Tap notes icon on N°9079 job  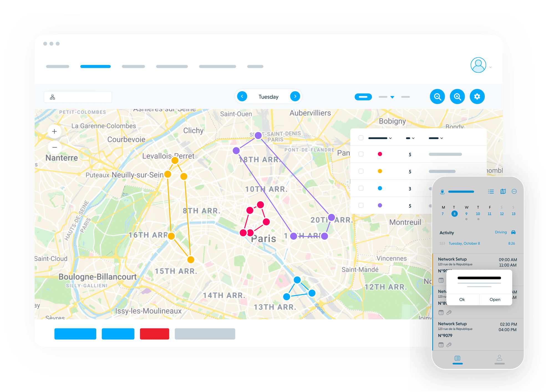tap(441, 345)
